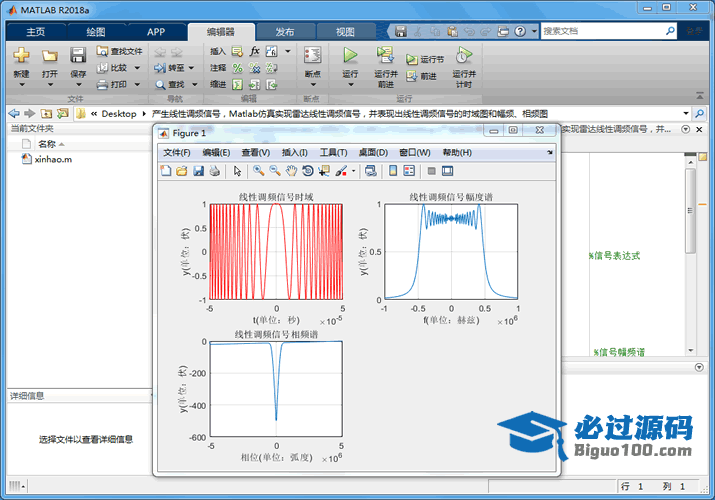Select Brush data tool in Figure 1
Image resolution: width=715 pixels, height=500 pixels.
341,171
